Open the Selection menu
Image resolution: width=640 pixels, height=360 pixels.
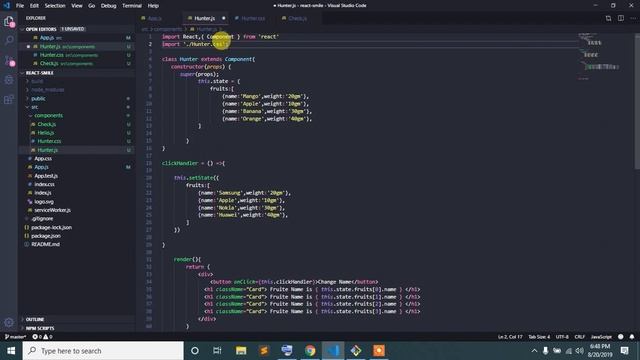click(x=55, y=6)
